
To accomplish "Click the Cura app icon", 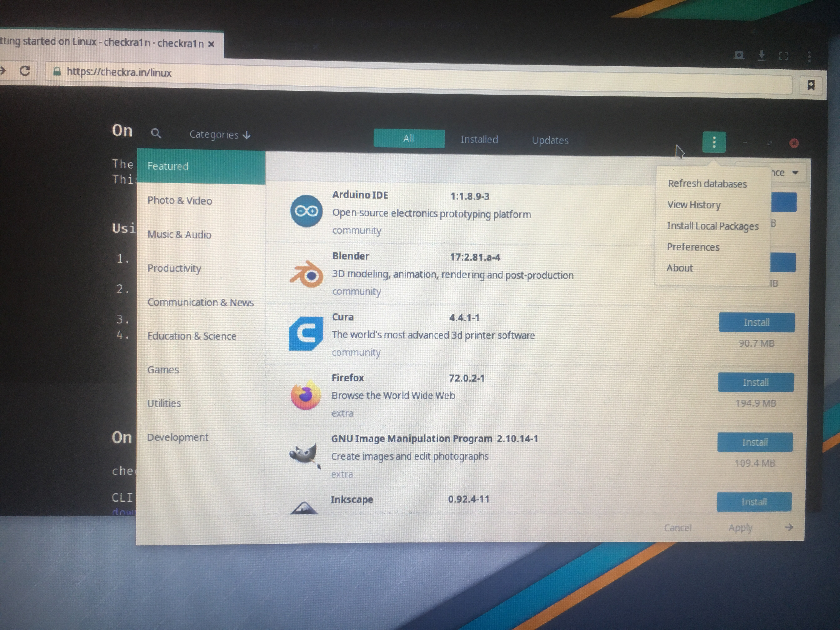I will pyautogui.click(x=306, y=333).
